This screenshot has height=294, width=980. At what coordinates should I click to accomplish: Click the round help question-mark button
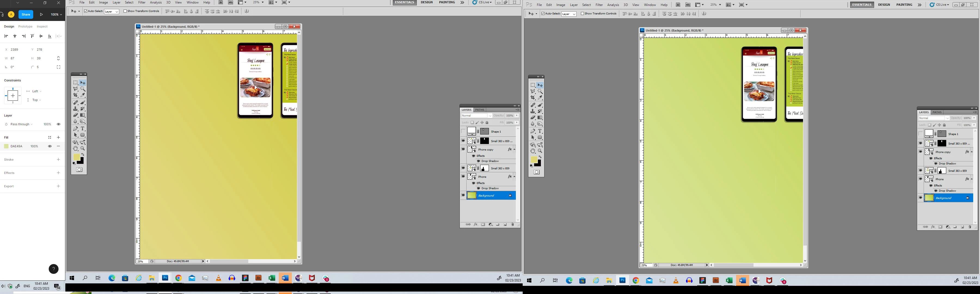coord(54,269)
